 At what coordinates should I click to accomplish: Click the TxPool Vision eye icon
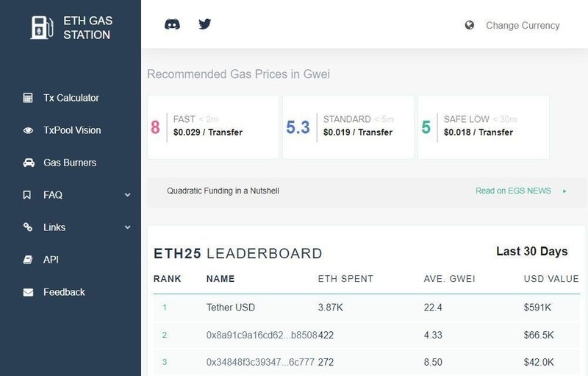(x=28, y=130)
